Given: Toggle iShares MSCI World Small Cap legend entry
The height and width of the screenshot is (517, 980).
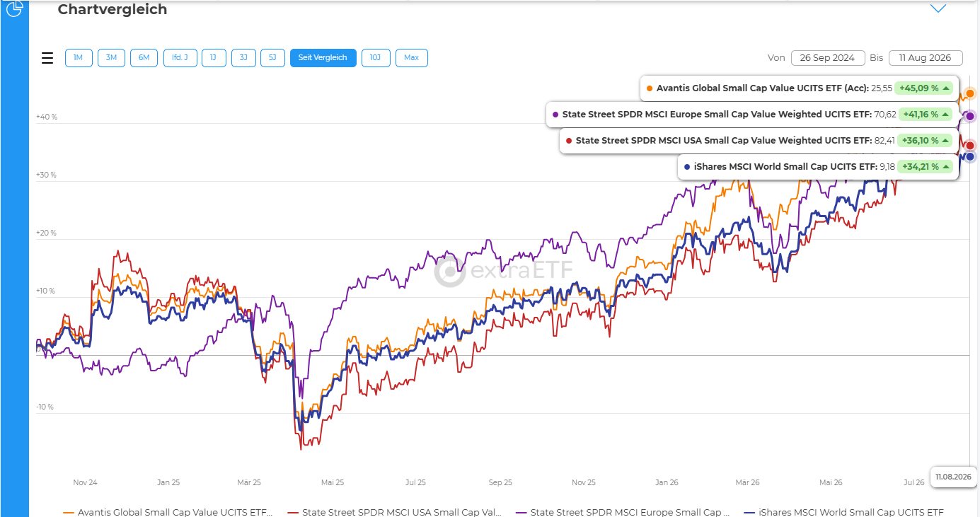Looking at the screenshot, I should click(x=844, y=512).
